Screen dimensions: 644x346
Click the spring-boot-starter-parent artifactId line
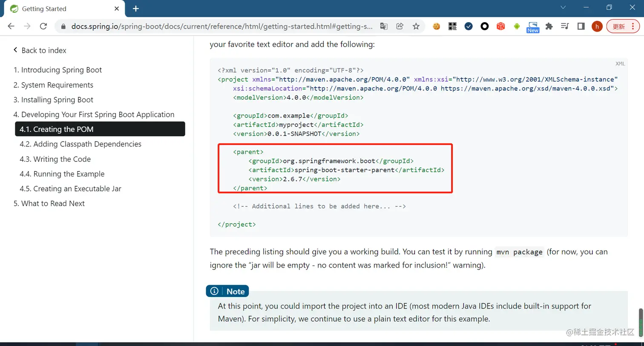point(346,170)
